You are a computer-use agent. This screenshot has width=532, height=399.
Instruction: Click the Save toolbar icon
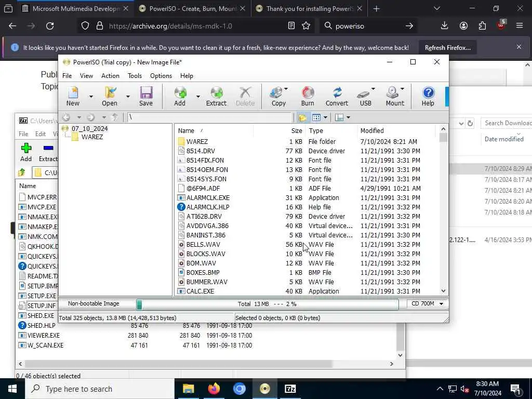pos(146,96)
